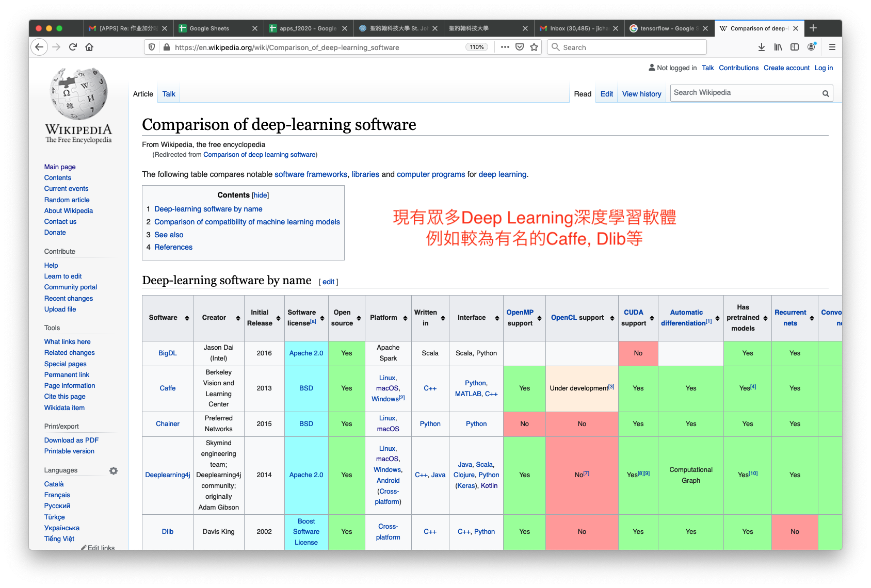The width and height of the screenshot is (871, 588).
Task: Sort table by Open source column
Action: coord(359,318)
